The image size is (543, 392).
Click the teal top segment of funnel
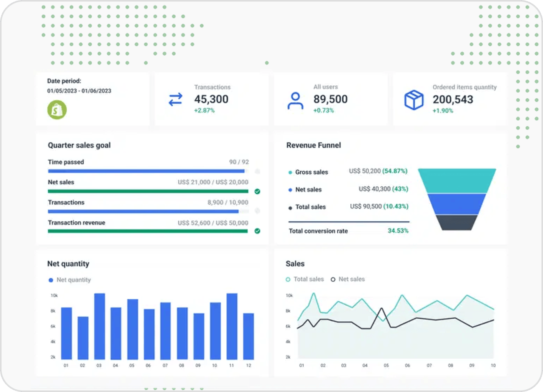(x=457, y=181)
